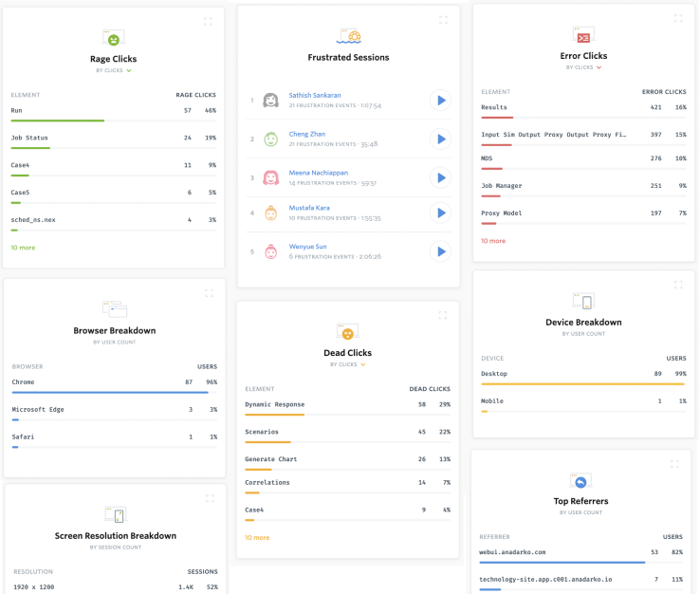This screenshot has width=700, height=594.
Task: Open the Dead Clicks BY CLICKS dropdown
Action: coord(348,364)
